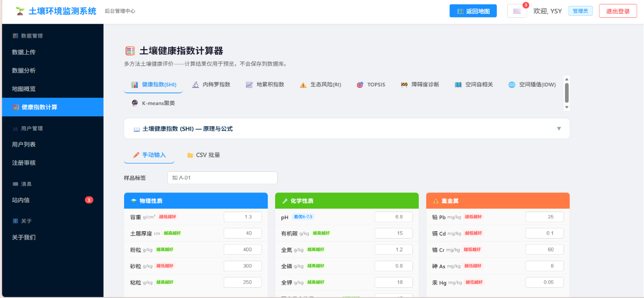This screenshot has width=644, height=298.
Task: Click the 退出登录 button
Action: [x=618, y=11]
